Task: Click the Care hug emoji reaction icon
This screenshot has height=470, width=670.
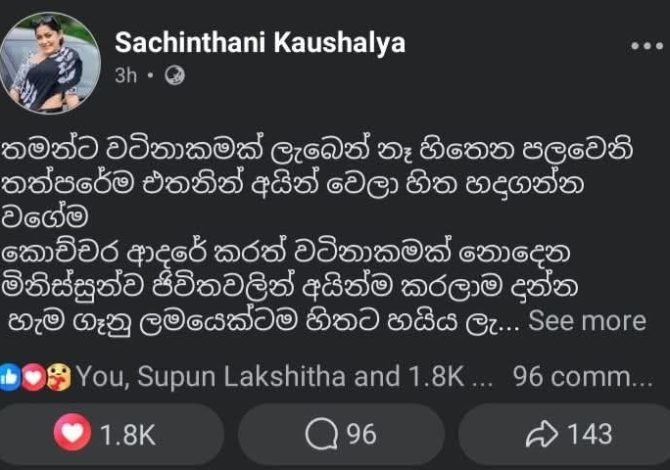Action: [x=60, y=377]
